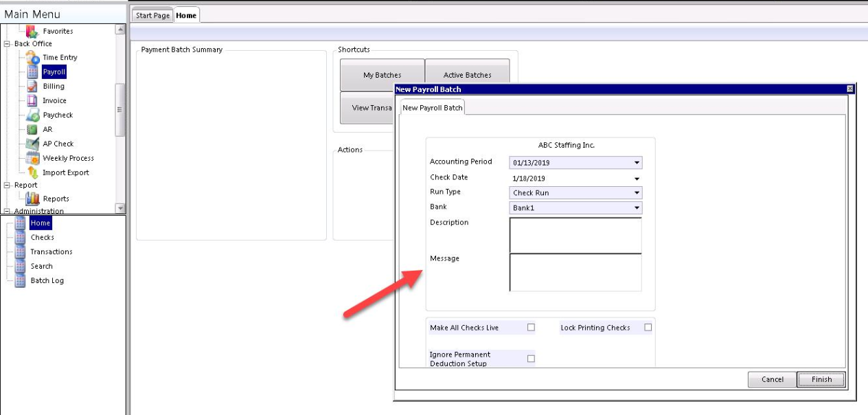Click the Accounting Period label
Image resolution: width=868 pixels, height=415 pixels.
click(x=461, y=162)
